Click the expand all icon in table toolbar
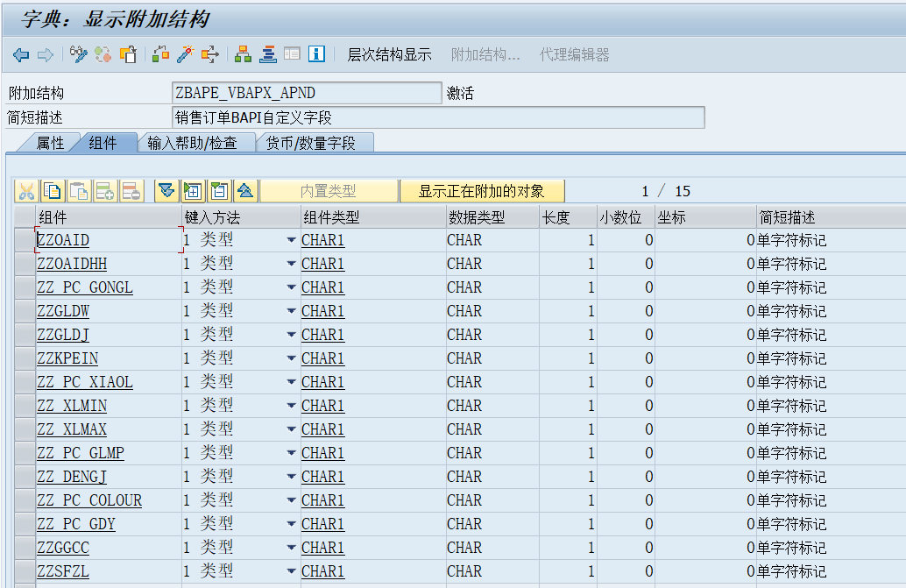Screen dimensions: 906x588 [192, 191]
